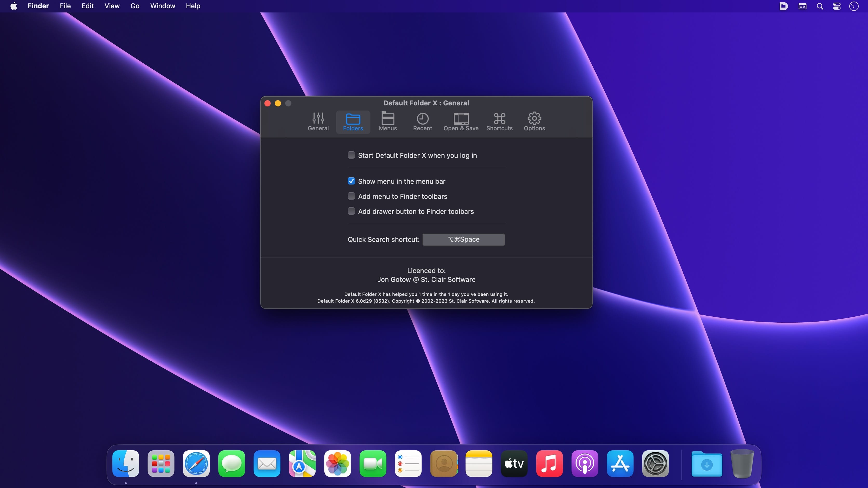Select the General sliders pane
Image resolution: width=868 pixels, height=488 pixels.
click(x=318, y=121)
